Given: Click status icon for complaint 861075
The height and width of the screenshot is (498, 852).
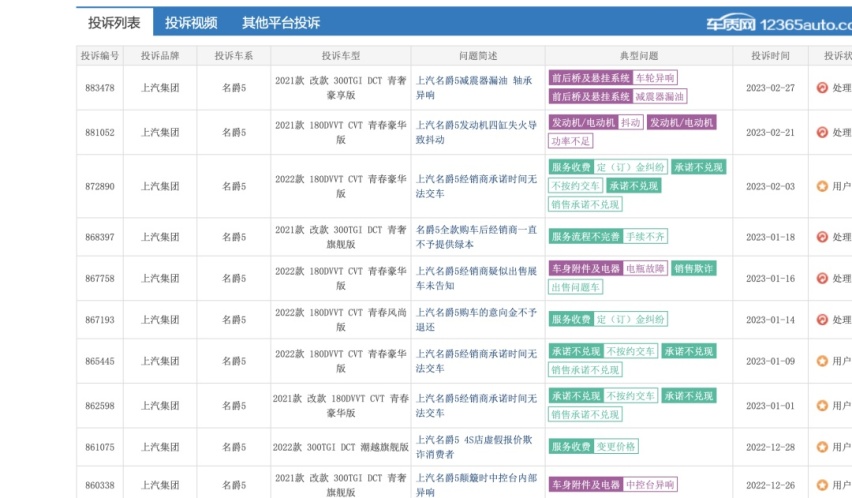Looking at the screenshot, I should tap(822, 447).
